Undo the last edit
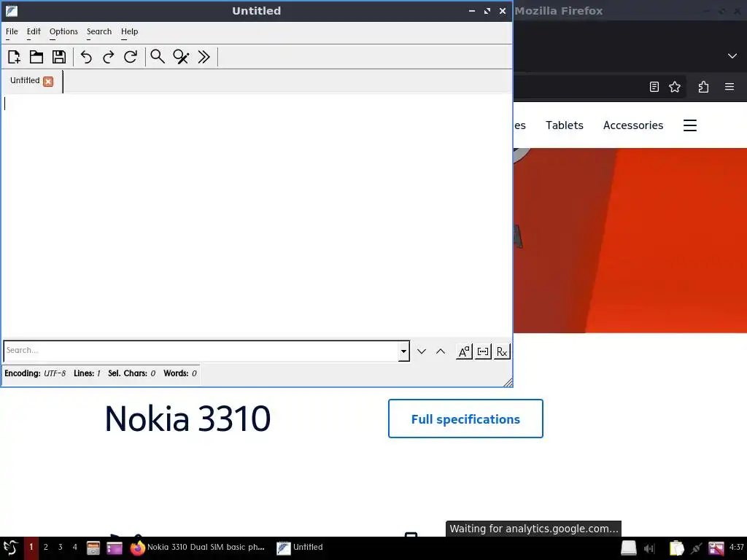The width and height of the screenshot is (747, 560). tap(86, 57)
